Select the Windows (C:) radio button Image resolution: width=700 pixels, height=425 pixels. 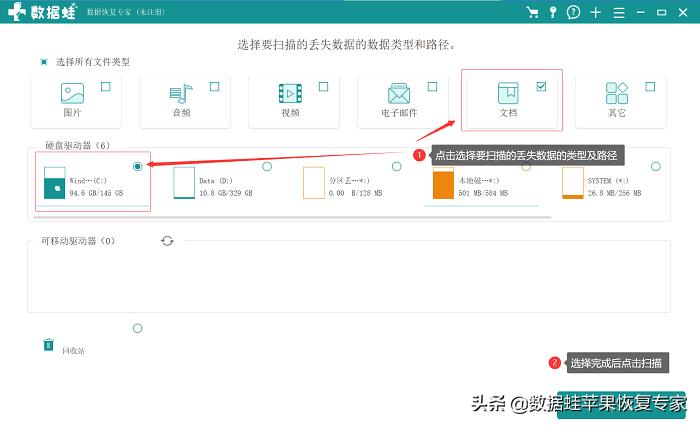click(138, 167)
